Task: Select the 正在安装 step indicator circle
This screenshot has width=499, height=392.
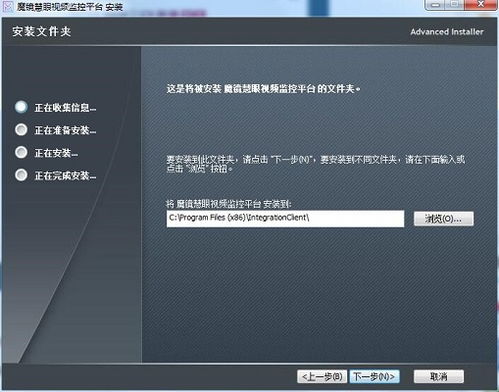Action: (21, 152)
